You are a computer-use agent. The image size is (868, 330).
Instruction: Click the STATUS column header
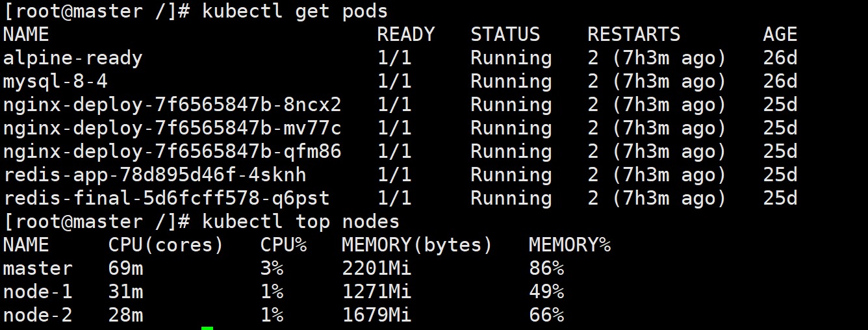(x=505, y=34)
